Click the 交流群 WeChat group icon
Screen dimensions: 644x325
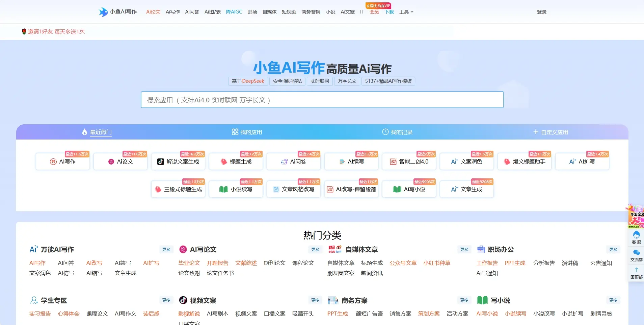(x=636, y=255)
